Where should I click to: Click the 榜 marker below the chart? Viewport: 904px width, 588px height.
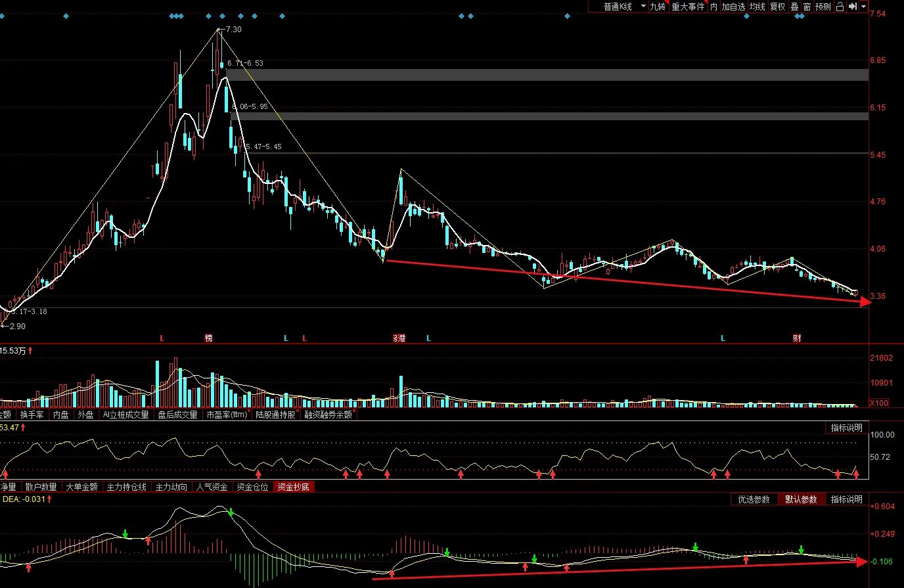(x=208, y=338)
